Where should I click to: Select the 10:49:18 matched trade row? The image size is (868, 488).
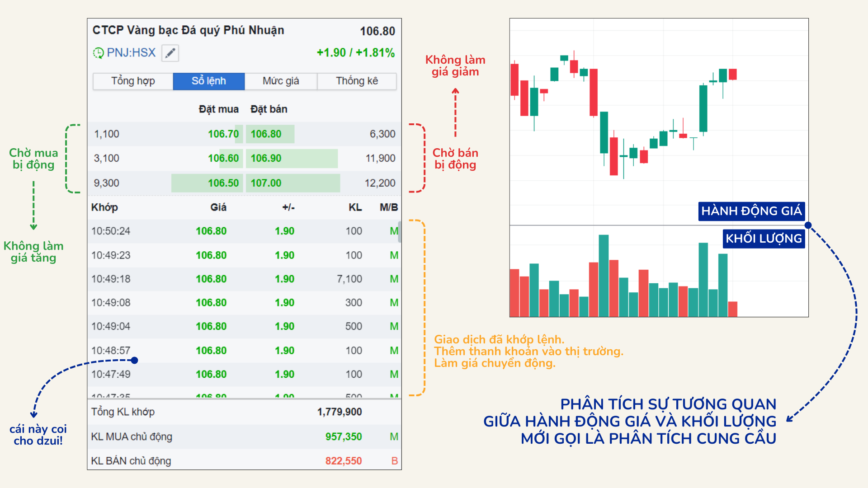click(x=244, y=279)
